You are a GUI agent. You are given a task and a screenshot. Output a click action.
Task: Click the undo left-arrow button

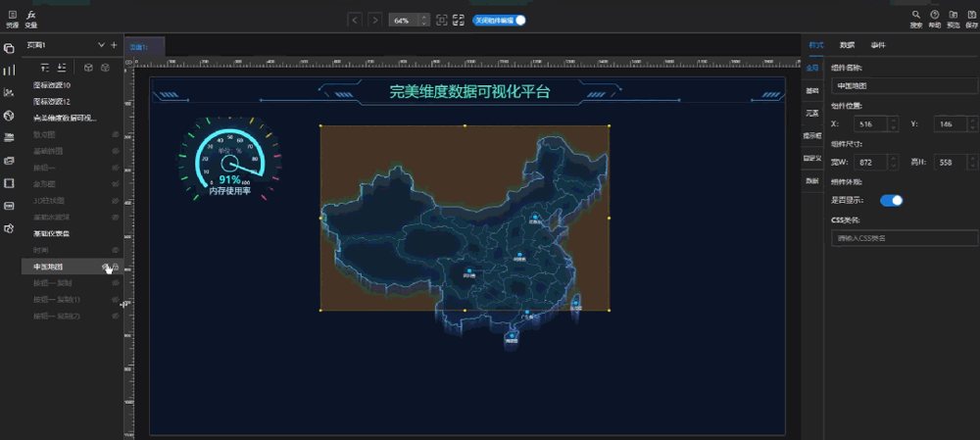355,20
